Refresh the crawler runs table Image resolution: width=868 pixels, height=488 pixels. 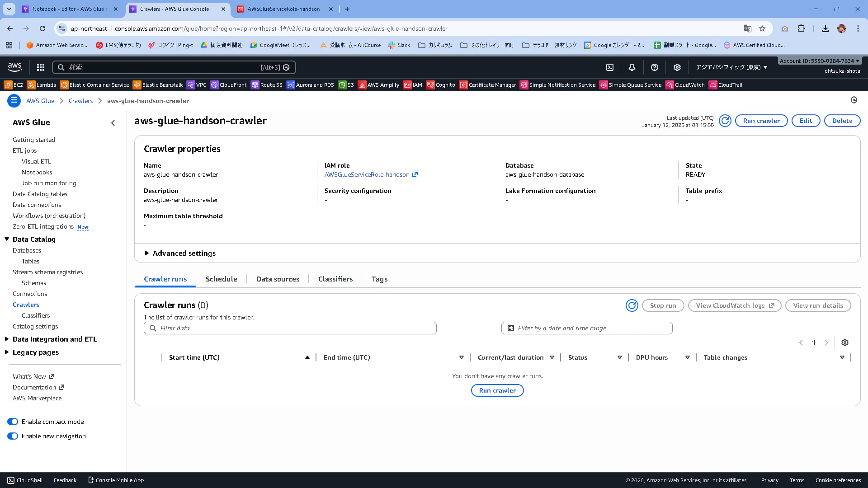pyautogui.click(x=632, y=305)
